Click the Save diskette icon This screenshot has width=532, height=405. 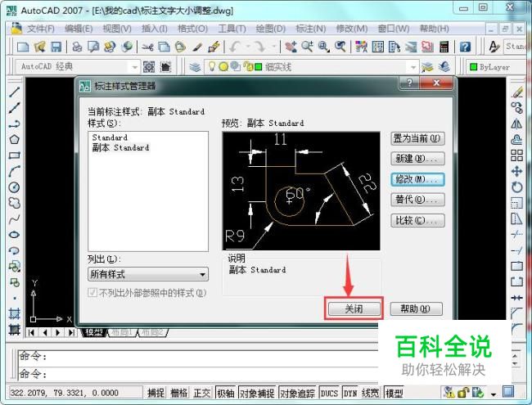point(56,47)
